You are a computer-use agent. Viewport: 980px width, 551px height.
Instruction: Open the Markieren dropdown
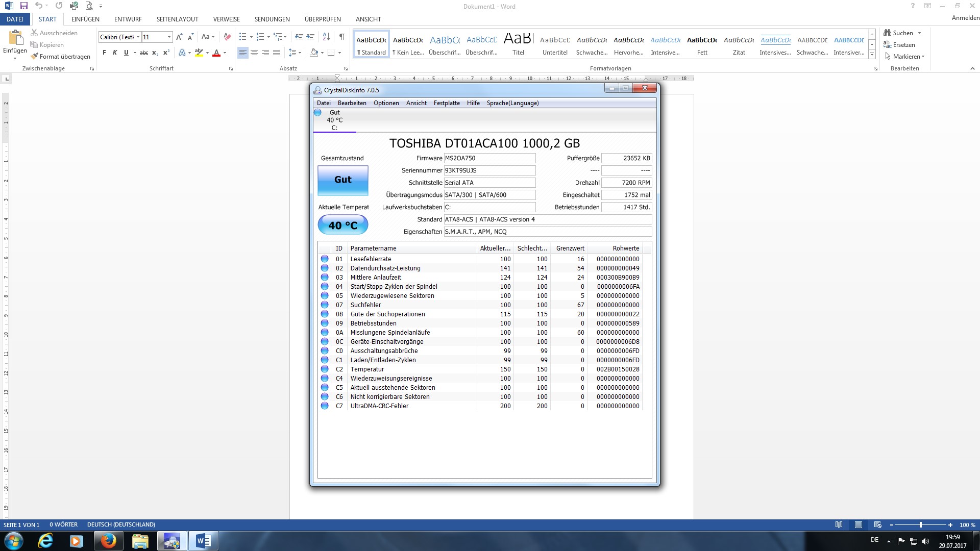905,57
